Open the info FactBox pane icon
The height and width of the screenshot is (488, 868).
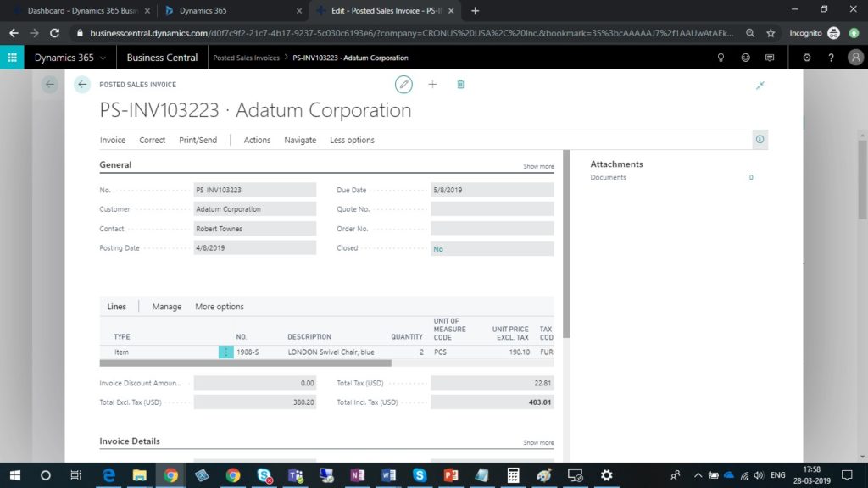point(760,140)
